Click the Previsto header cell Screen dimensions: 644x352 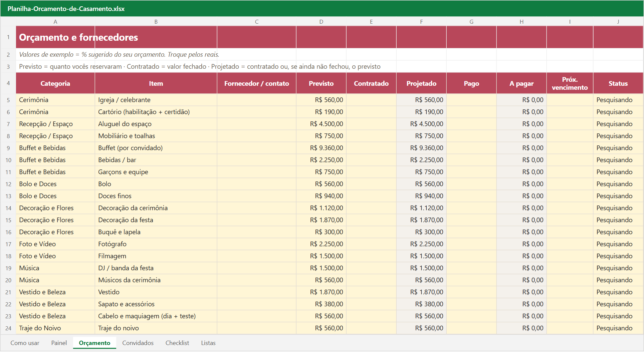click(321, 83)
